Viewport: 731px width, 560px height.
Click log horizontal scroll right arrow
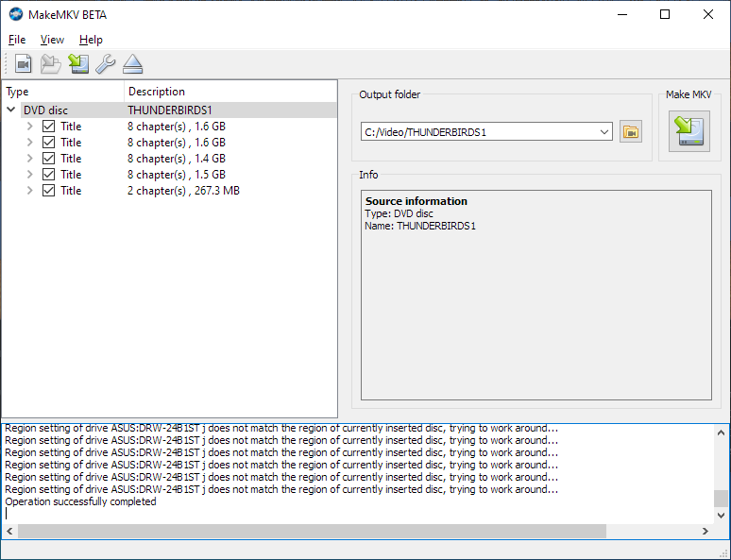pyautogui.click(x=705, y=531)
